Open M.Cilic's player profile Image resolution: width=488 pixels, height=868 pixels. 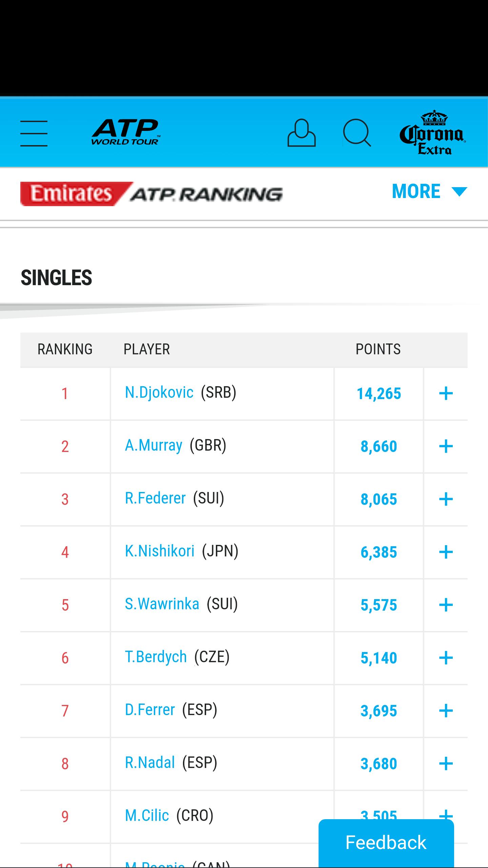(x=147, y=815)
